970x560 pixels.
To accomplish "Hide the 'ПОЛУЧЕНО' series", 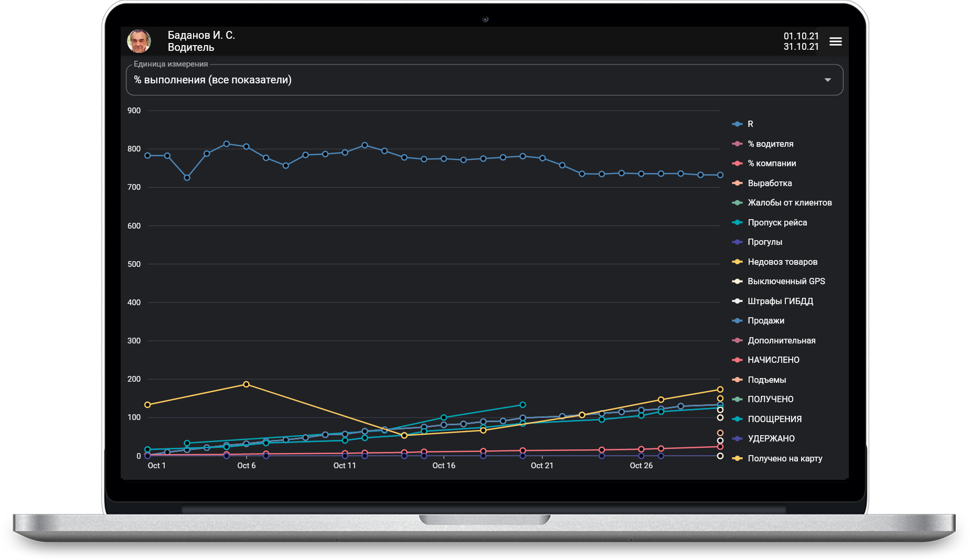I will [x=763, y=400].
